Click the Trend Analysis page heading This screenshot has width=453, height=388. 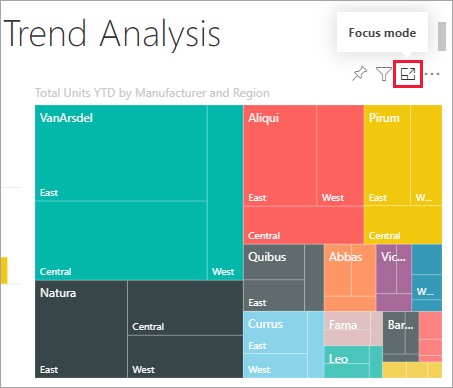(112, 34)
